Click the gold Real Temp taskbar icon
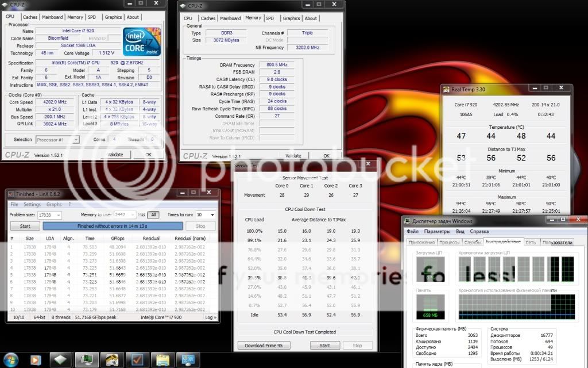Image resolution: width=588 pixels, height=368 pixels. [x=112, y=360]
